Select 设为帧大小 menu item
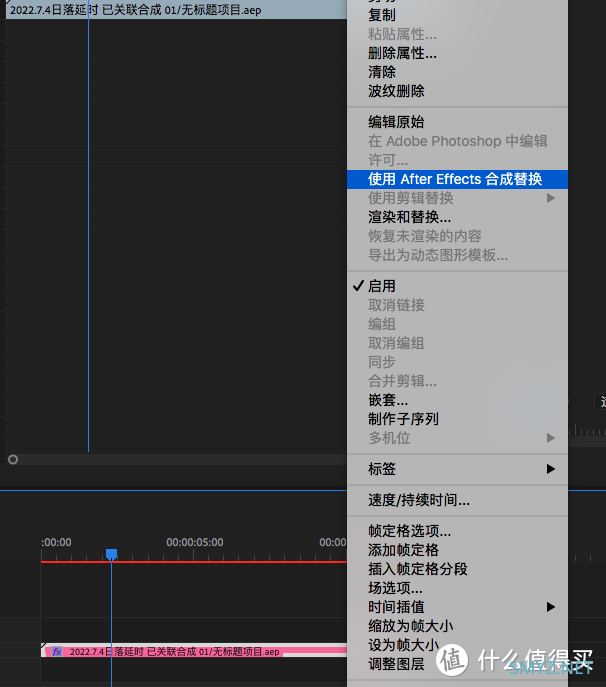Image resolution: width=606 pixels, height=687 pixels. click(x=457, y=645)
